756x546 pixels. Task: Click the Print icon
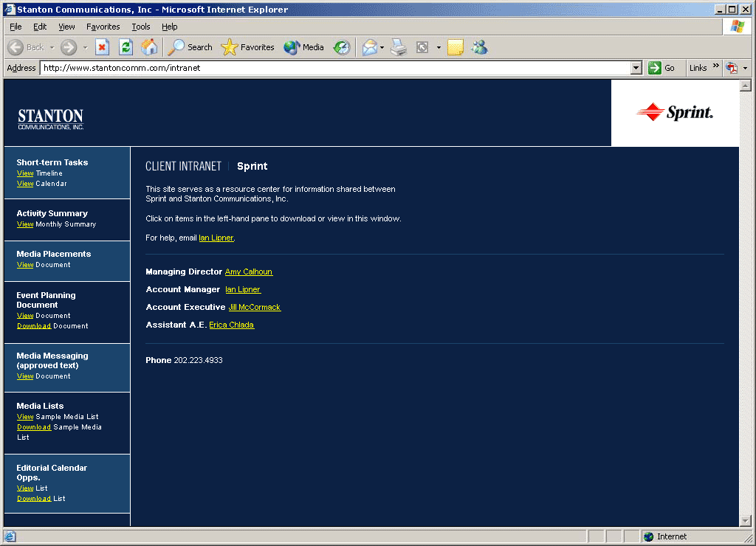coord(399,47)
